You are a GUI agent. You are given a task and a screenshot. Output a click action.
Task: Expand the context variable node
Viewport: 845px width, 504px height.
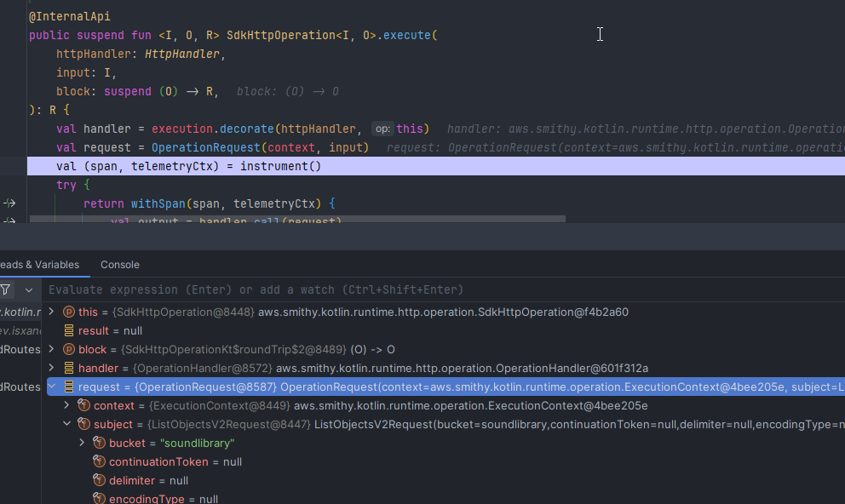pos(68,405)
